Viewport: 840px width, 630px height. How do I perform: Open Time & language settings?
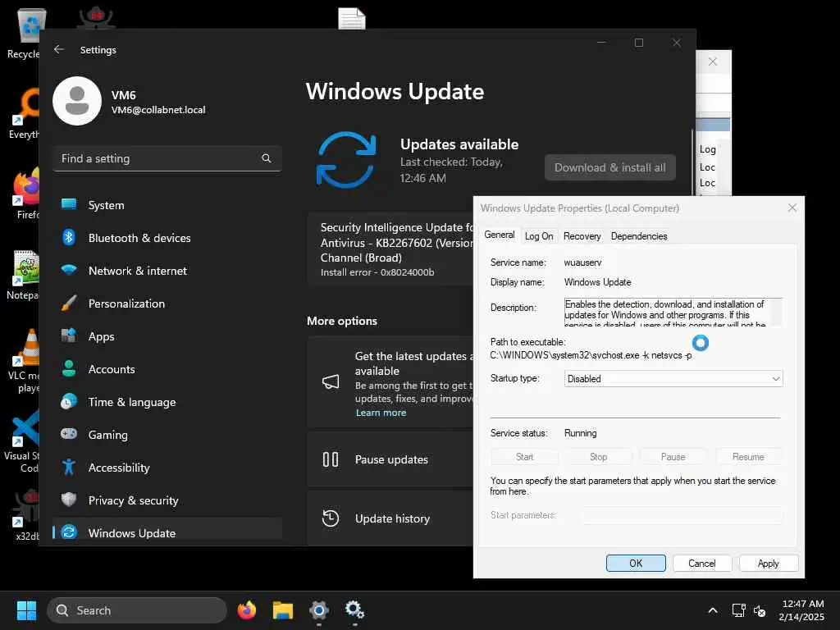[x=167, y=402]
